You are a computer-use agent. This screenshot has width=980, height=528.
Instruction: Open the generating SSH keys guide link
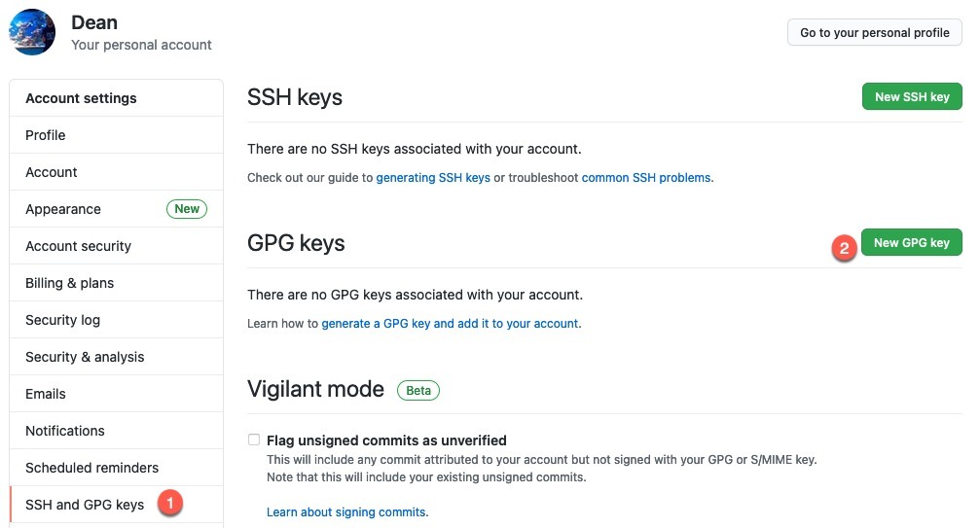click(433, 178)
